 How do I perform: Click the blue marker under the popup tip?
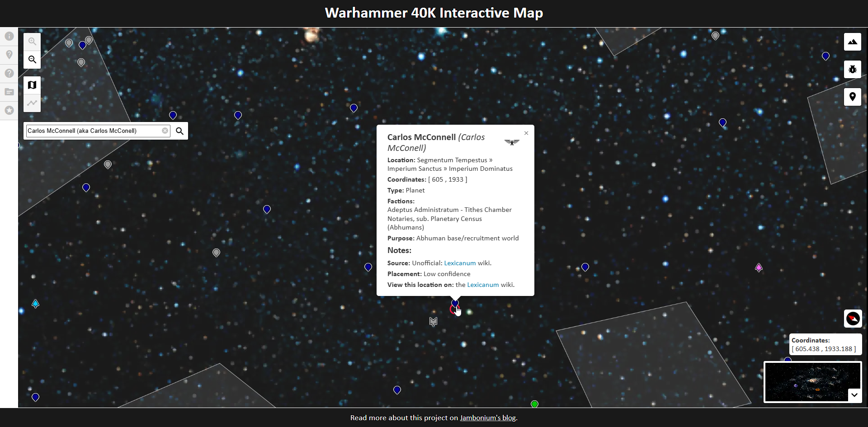point(455,303)
